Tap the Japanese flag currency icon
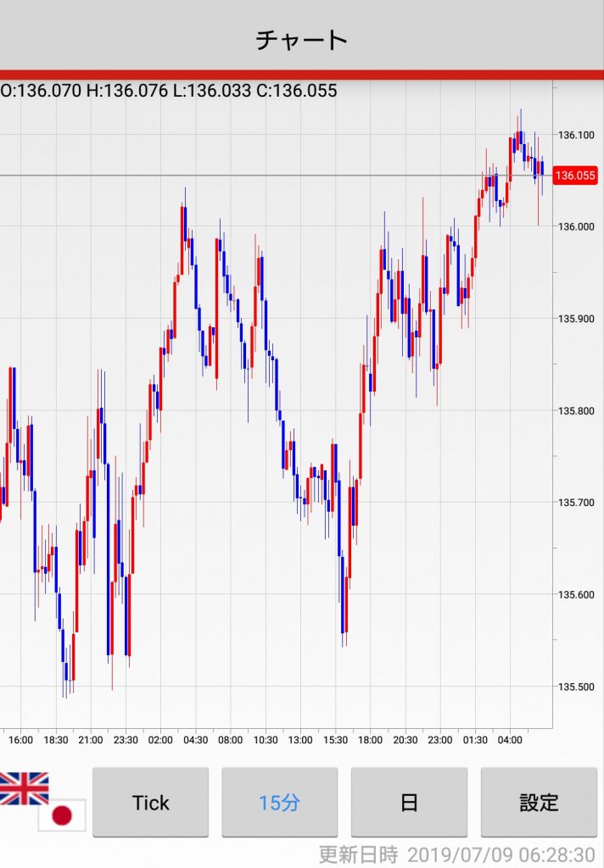Viewport: 604px width, 868px height. [x=61, y=815]
